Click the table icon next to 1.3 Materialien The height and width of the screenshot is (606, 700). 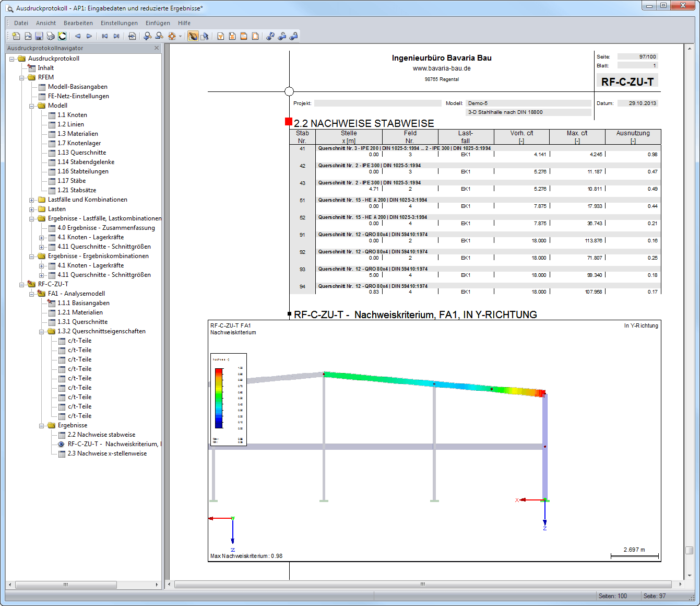pyautogui.click(x=52, y=134)
